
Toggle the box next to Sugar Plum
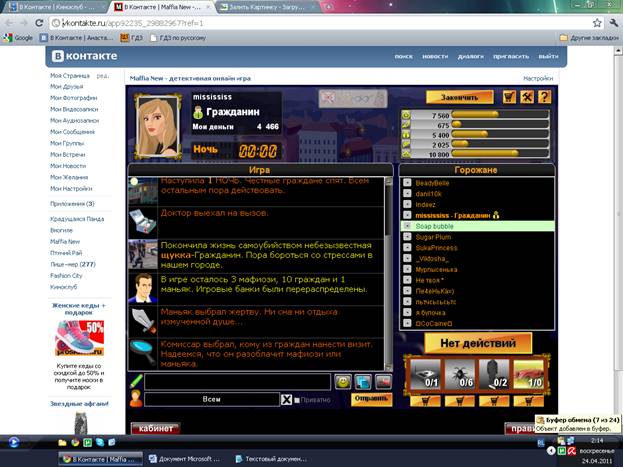(407, 236)
